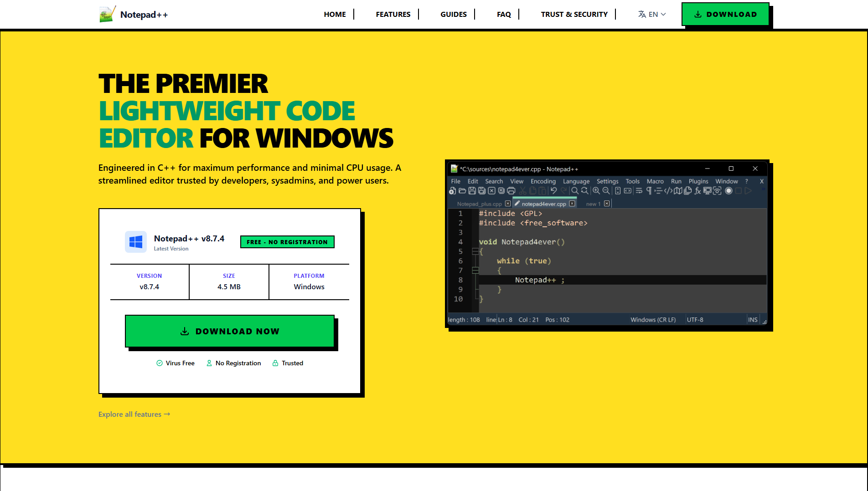This screenshot has width=868, height=491.
Task: Click Zoom Out icon in Notepad++ screenshot toolbar
Action: [606, 191]
